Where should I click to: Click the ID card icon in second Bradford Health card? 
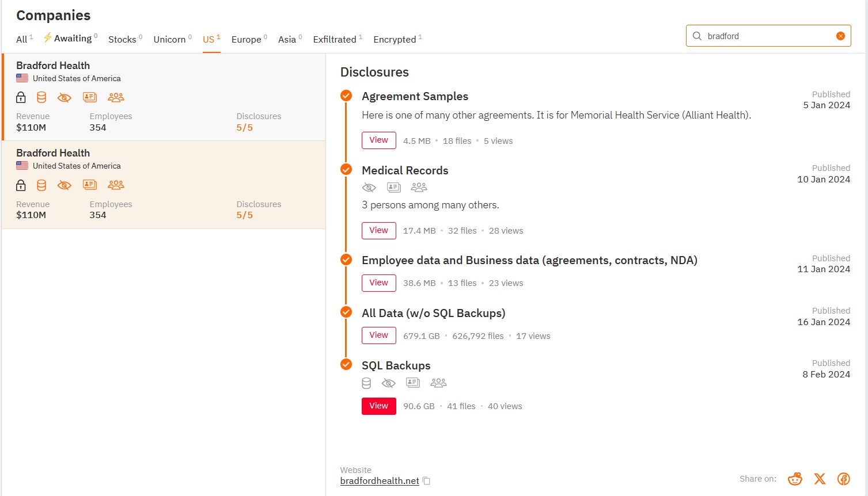coord(90,185)
